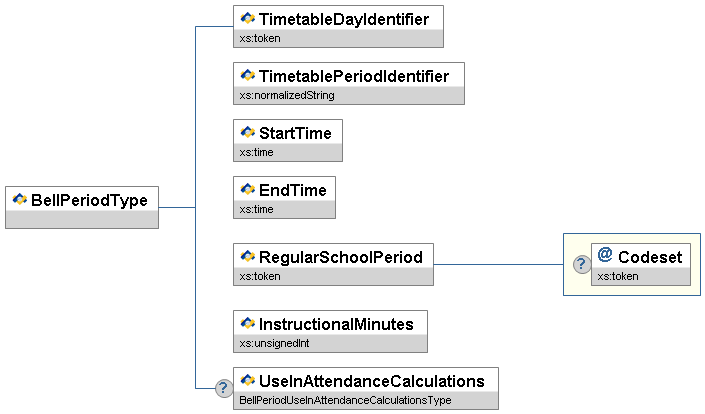Click the question mark beside UseInAttendanceCalculations
The image size is (705, 414).
(x=223, y=388)
